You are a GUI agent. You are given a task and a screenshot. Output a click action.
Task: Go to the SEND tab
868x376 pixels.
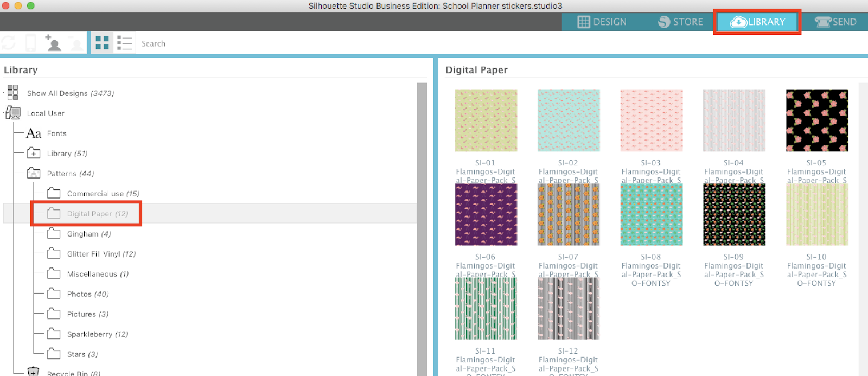click(835, 22)
